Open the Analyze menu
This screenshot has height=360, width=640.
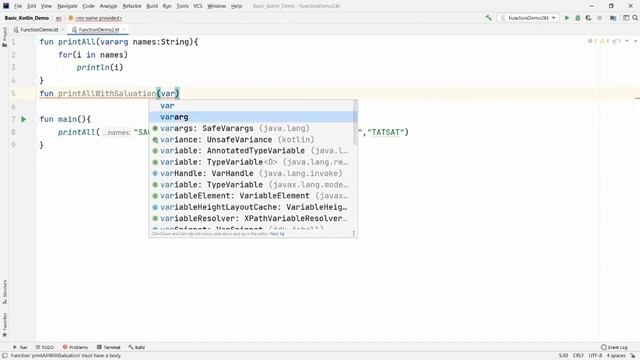click(x=108, y=6)
